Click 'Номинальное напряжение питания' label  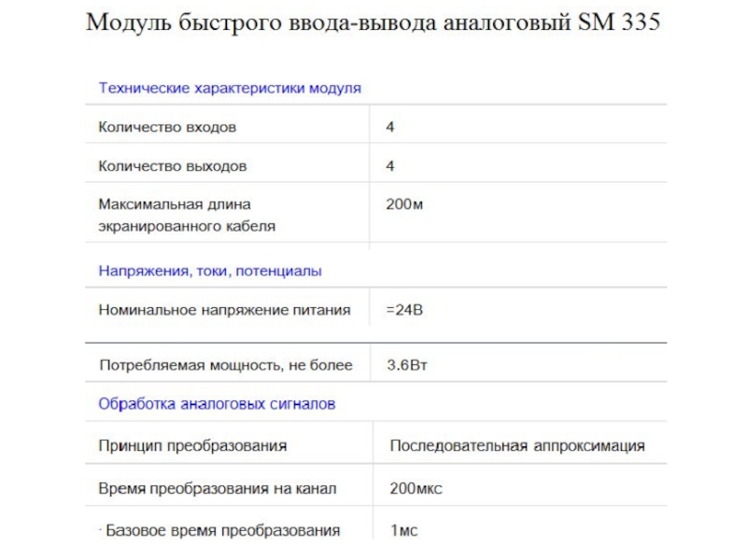(225, 310)
